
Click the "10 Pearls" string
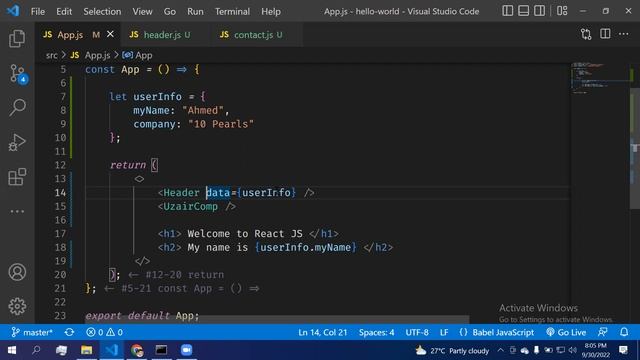[x=221, y=124]
